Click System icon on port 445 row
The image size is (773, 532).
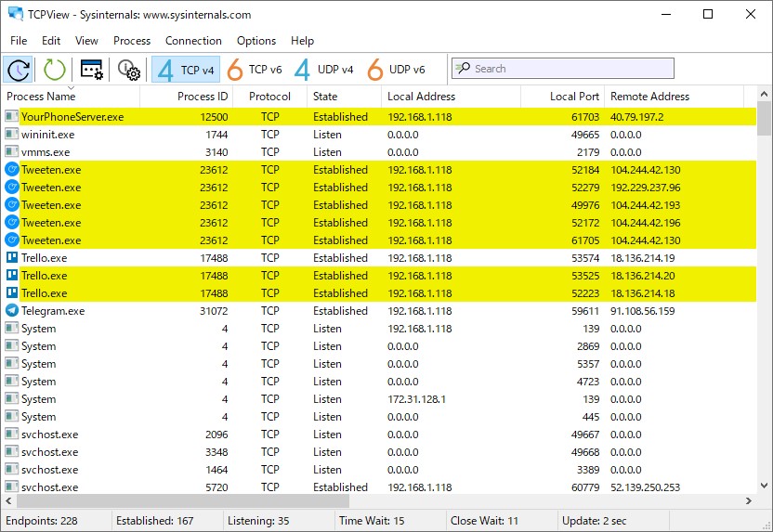click(11, 417)
